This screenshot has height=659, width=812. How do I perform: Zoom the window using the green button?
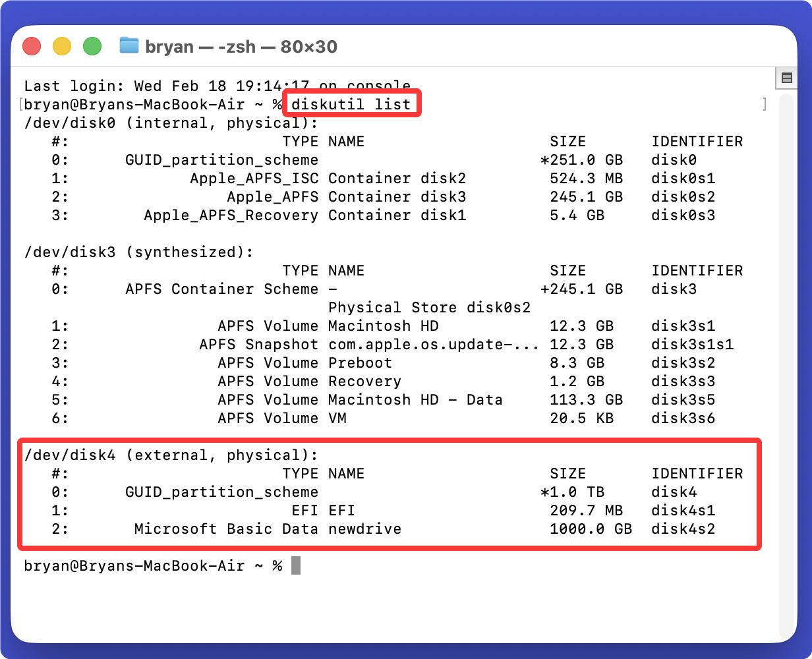[92, 46]
